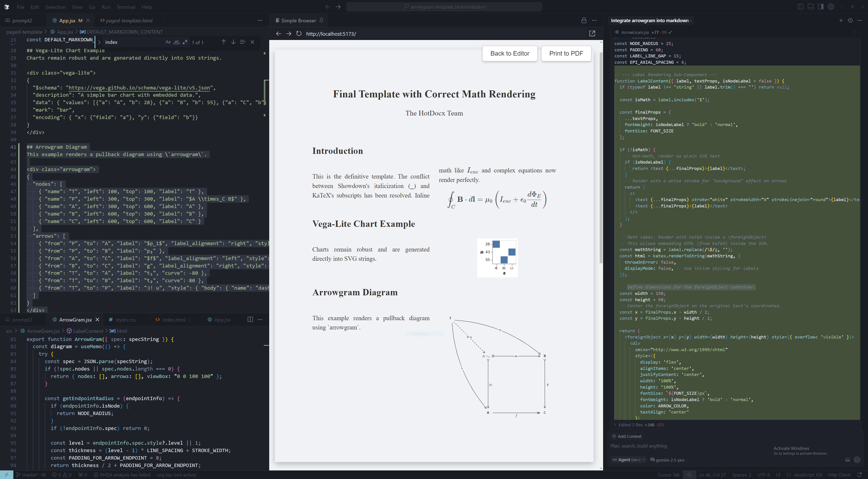Open the Agent mode dropdown
Image resolution: width=868 pixels, height=479 pixels.
[628, 460]
